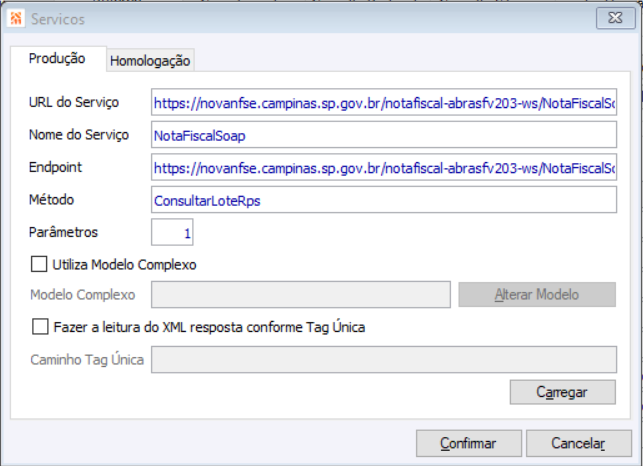Screen dimensions: 643x466
Task: Click the Parâmetros number box
Action: click(172, 232)
